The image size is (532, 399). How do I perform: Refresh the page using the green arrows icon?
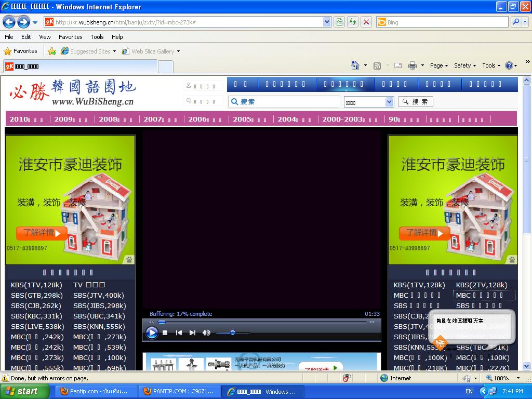coord(353,22)
